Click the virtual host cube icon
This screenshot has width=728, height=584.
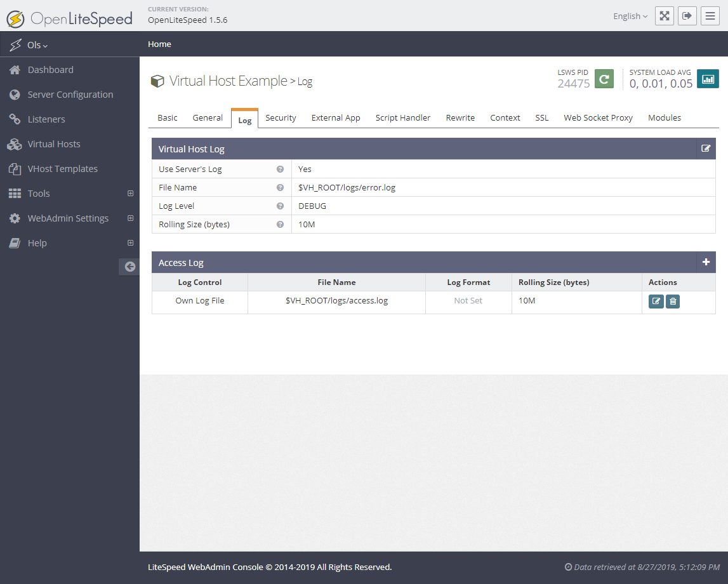click(157, 81)
